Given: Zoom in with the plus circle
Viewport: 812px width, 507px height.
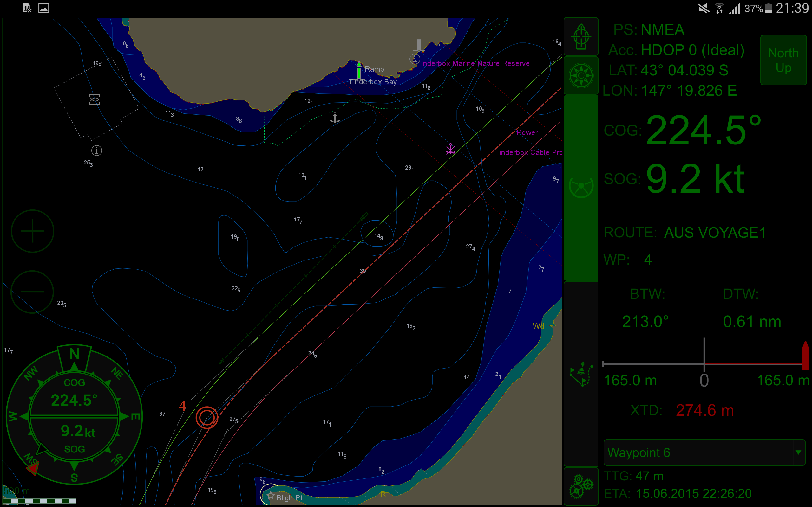Looking at the screenshot, I should click(33, 231).
